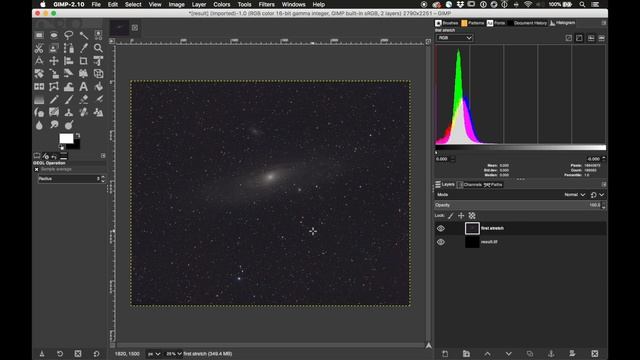Open tool options tab configuration menu
The width and height of the screenshot is (640, 360).
[x=103, y=156]
